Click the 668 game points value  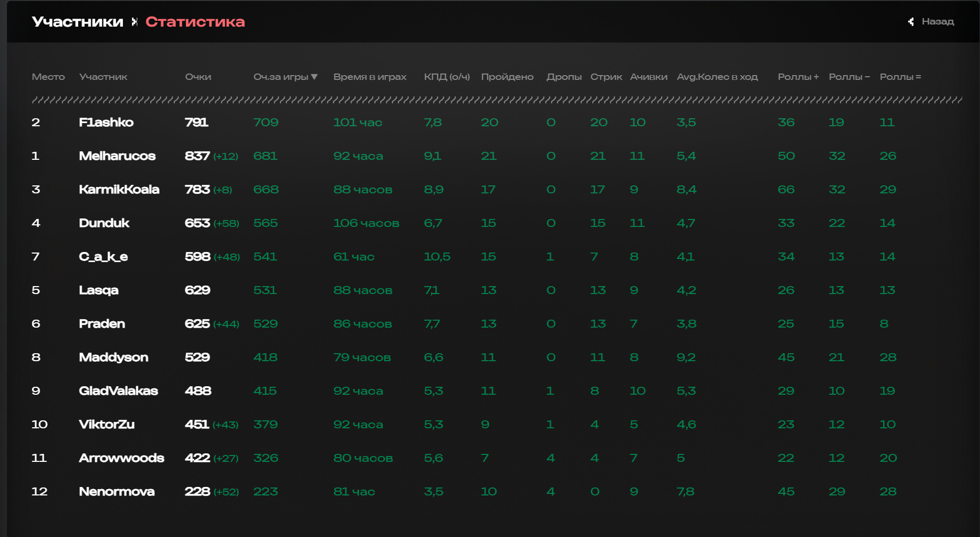pos(266,190)
